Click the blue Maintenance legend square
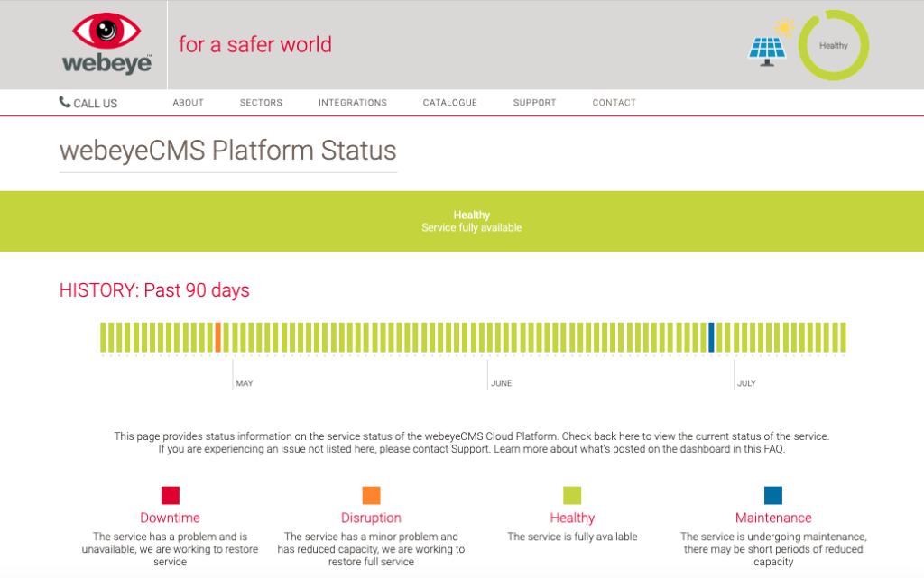This screenshot has height=578, width=924. (x=773, y=495)
